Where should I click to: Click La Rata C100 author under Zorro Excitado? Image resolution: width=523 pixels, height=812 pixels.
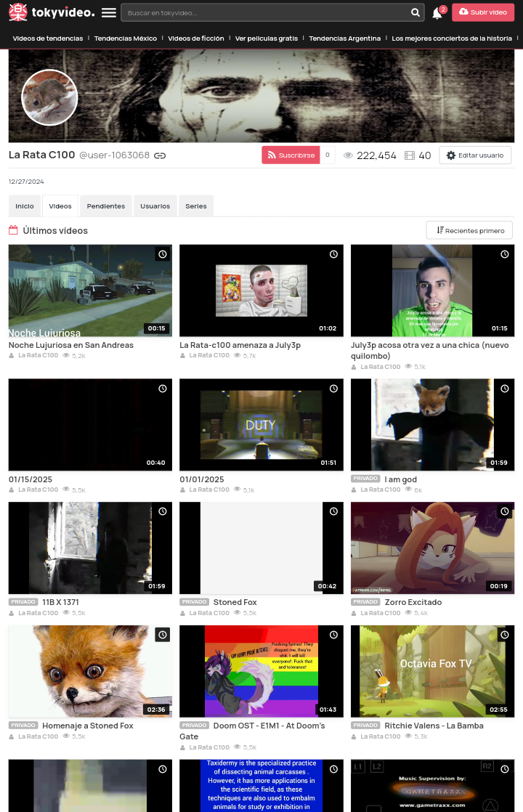(x=380, y=613)
